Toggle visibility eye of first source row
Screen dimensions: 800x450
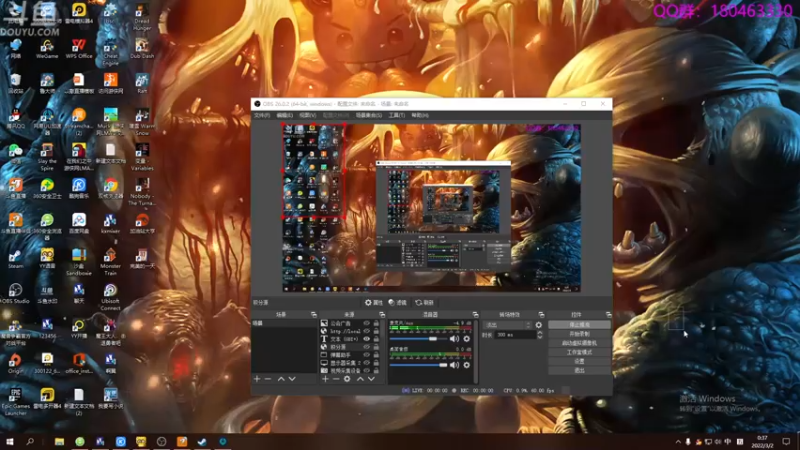[x=366, y=323]
